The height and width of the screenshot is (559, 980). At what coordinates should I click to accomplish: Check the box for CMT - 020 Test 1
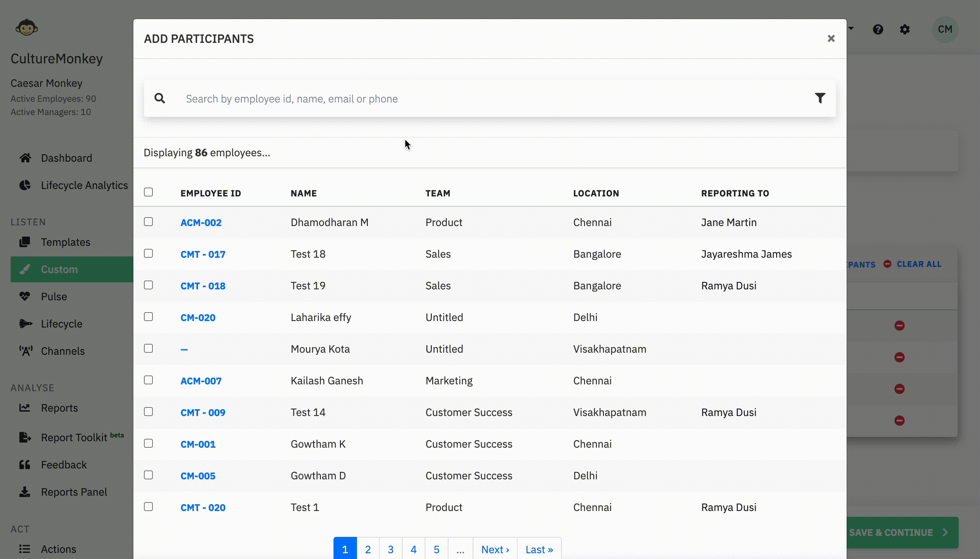pos(148,507)
